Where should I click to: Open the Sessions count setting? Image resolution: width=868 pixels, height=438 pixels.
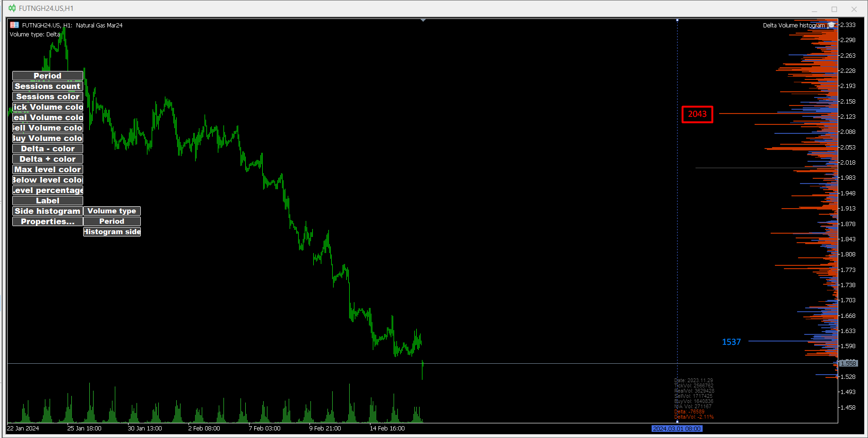(x=48, y=86)
